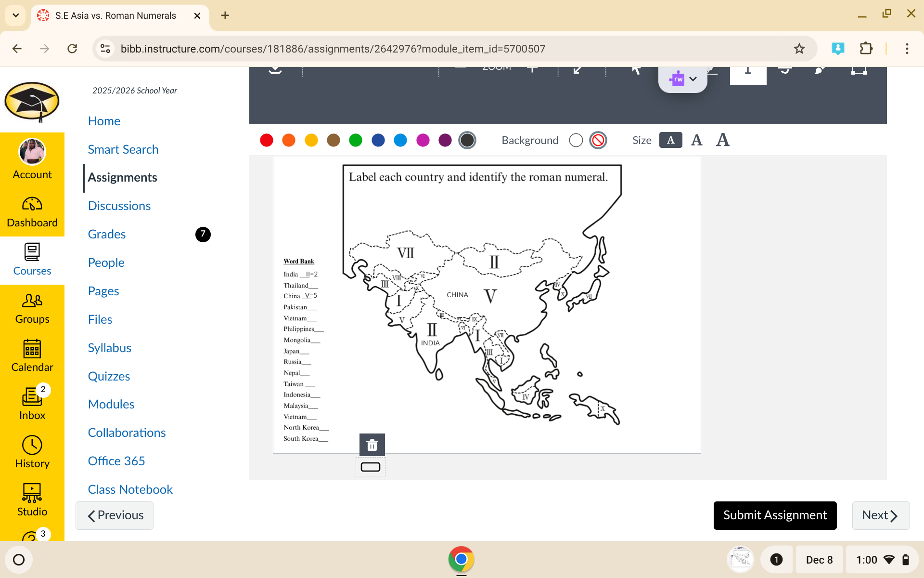Click Submit Assignment

click(775, 515)
